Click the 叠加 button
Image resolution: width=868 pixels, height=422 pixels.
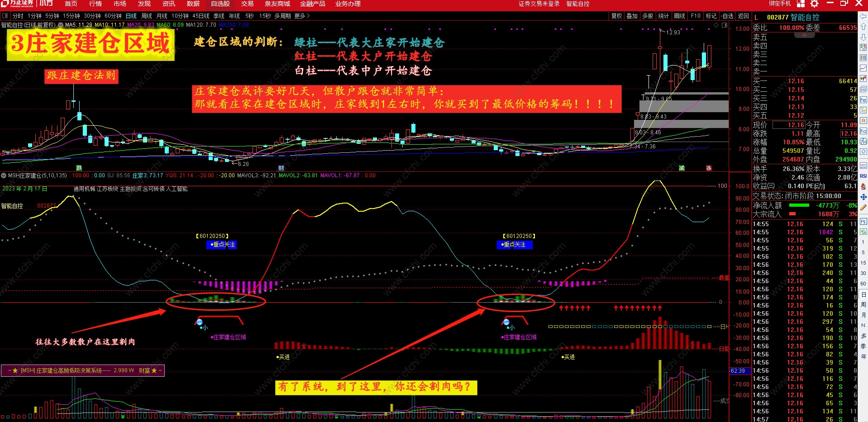pos(632,16)
